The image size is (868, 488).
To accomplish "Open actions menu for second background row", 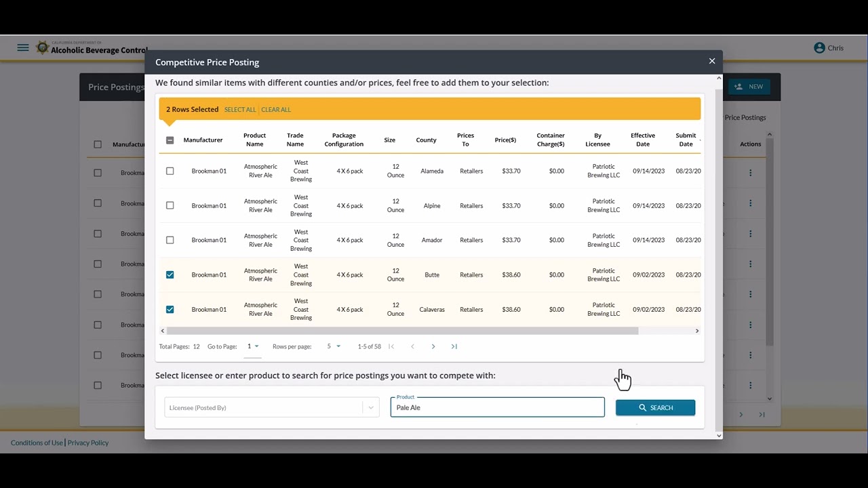I will tap(750, 203).
